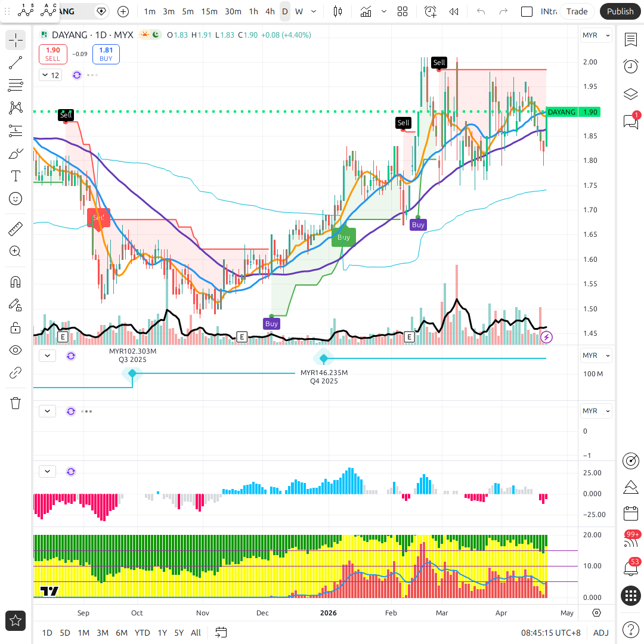
Task: Toggle ADJ adjusted data setting
Action: 600,633
